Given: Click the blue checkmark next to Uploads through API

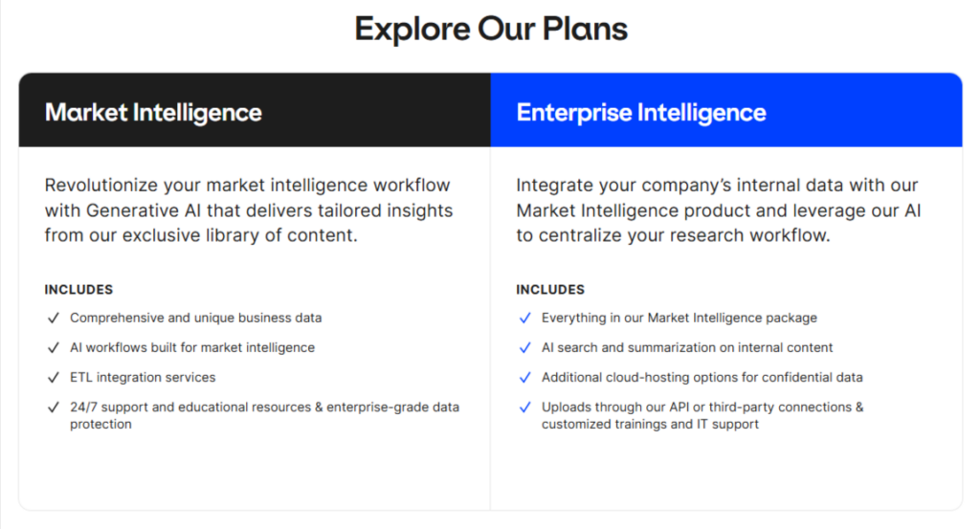Looking at the screenshot, I should point(523,407).
